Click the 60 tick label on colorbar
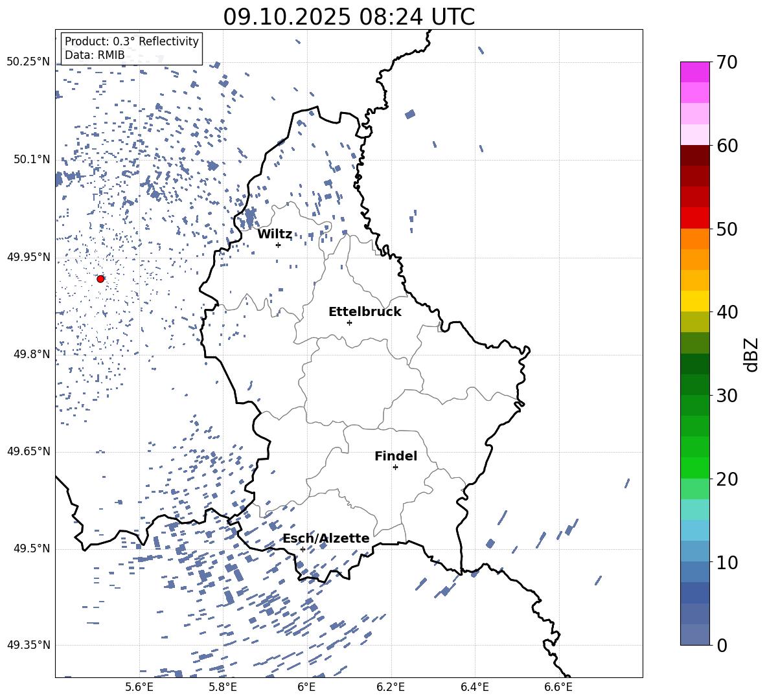This screenshot has height=700, width=767. pyautogui.click(x=727, y=146)
